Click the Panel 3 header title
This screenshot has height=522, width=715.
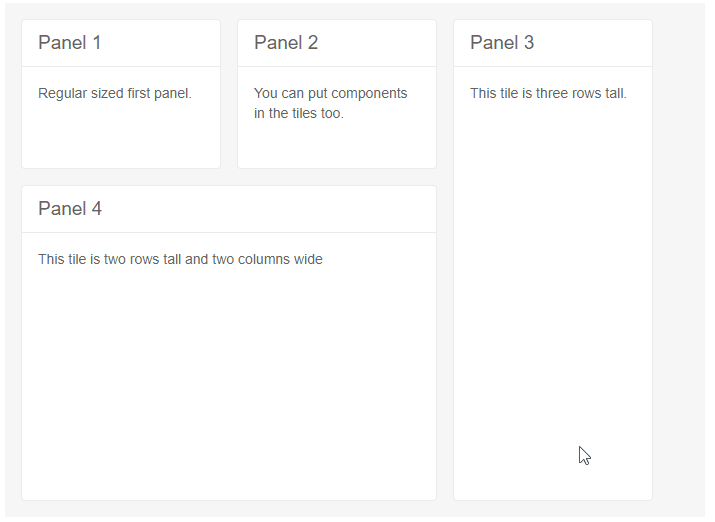click(502, 43)
